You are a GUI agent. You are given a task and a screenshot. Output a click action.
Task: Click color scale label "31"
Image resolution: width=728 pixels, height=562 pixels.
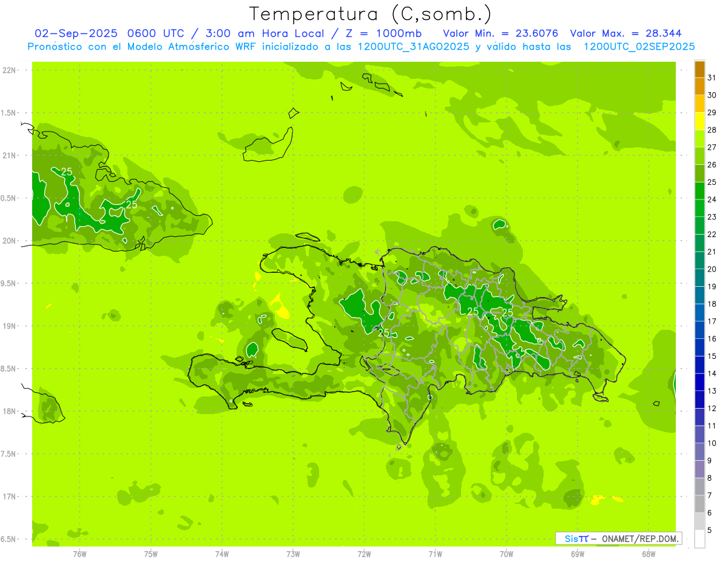[712, 78]
